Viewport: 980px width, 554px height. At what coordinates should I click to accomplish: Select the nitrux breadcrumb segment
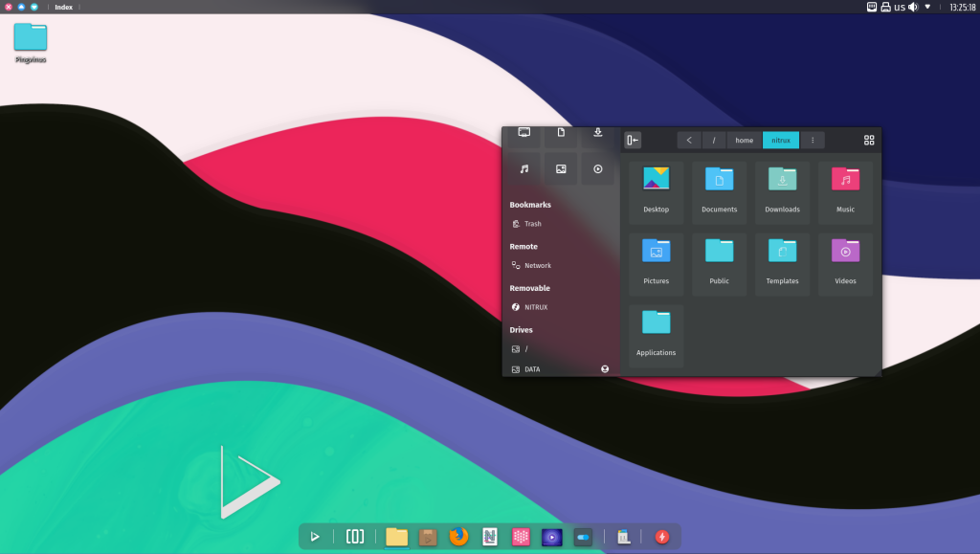[x=781, y=141]
